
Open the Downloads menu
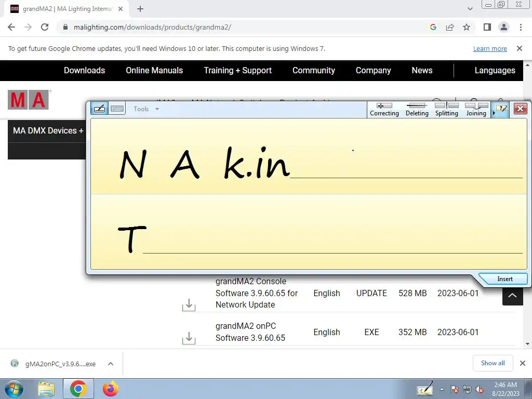(85, 70)
